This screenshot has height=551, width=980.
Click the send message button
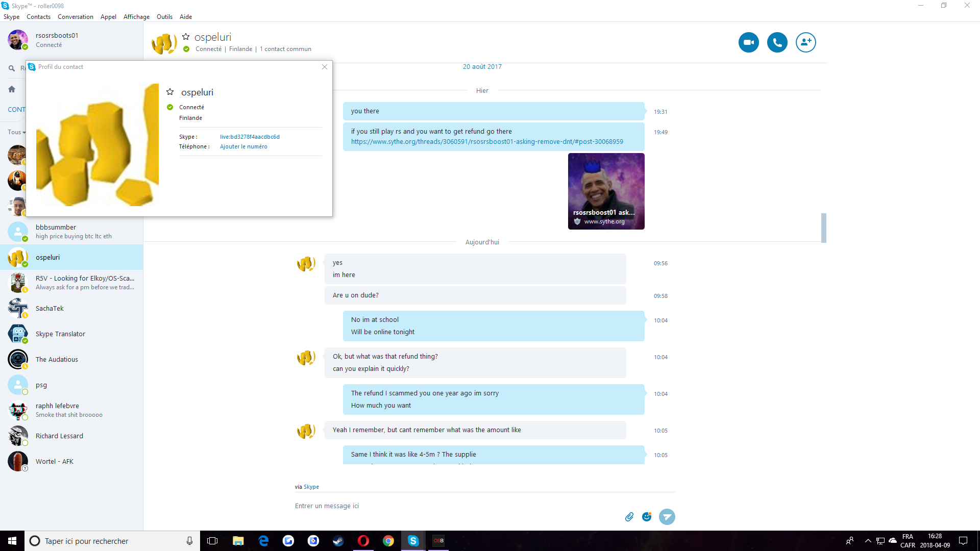[x=667, y=517]
